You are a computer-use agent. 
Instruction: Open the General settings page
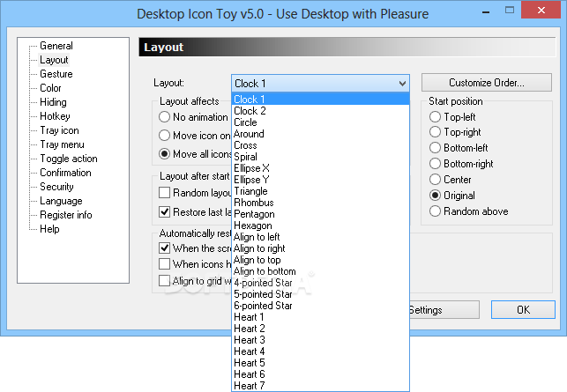(x=56, y=46)
